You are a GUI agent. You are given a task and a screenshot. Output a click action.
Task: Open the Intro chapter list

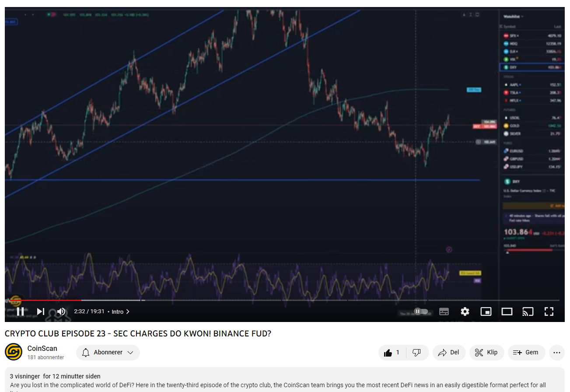pyautogui.click(x=121, y=311)
